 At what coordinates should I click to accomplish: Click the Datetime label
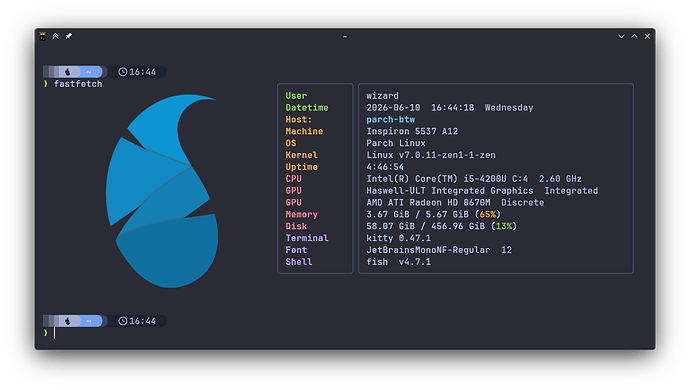pos(307,108)
